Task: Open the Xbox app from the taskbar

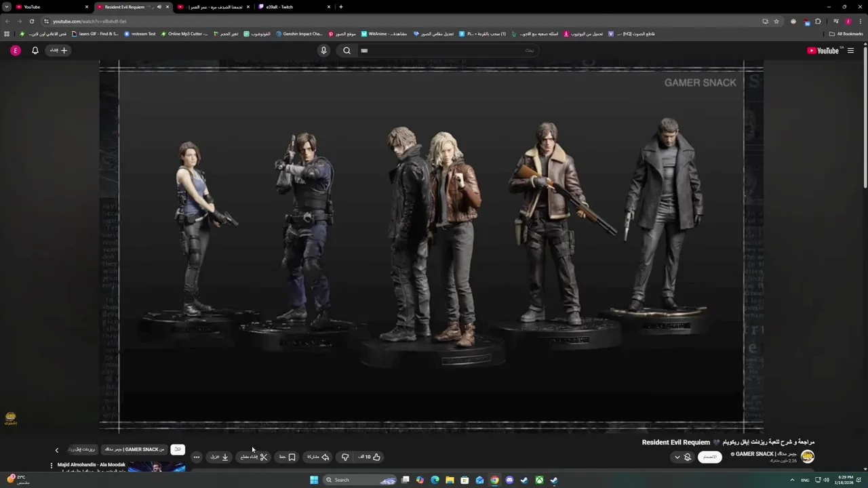Action: (539, 480)
